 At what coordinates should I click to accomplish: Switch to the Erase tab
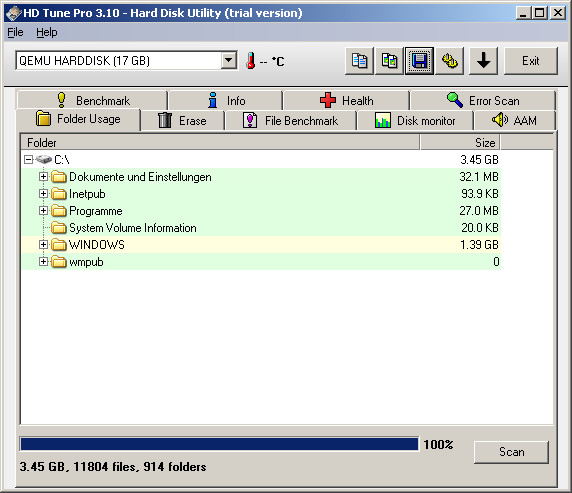182,120
